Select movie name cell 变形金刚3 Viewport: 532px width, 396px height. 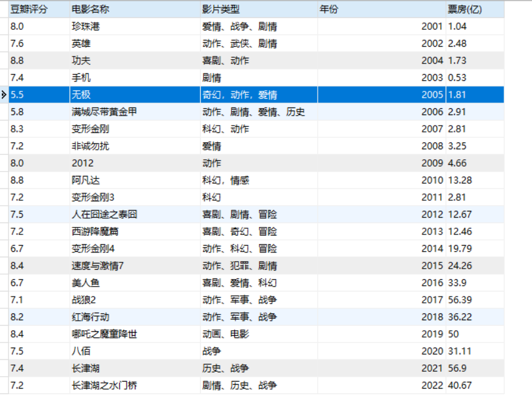point(135,197)
